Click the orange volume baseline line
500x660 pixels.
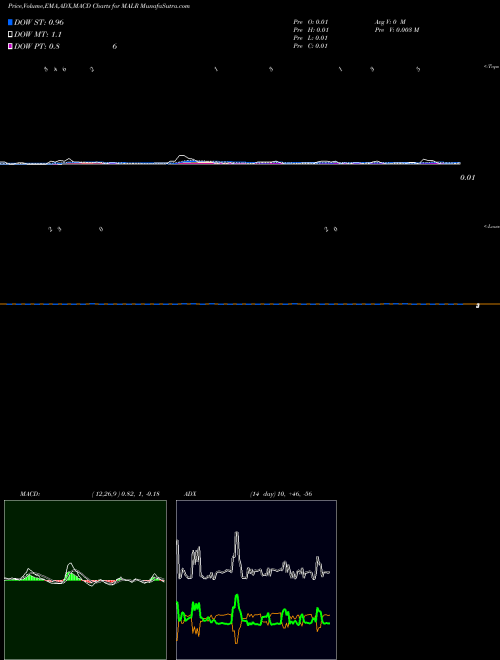[x=250, y=304]
